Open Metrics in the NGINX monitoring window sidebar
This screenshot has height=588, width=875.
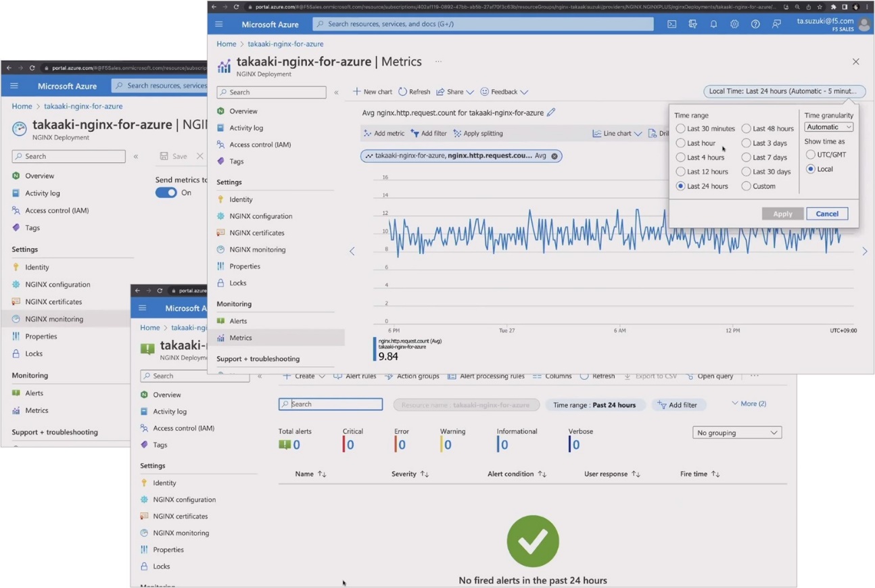(37, 411)
